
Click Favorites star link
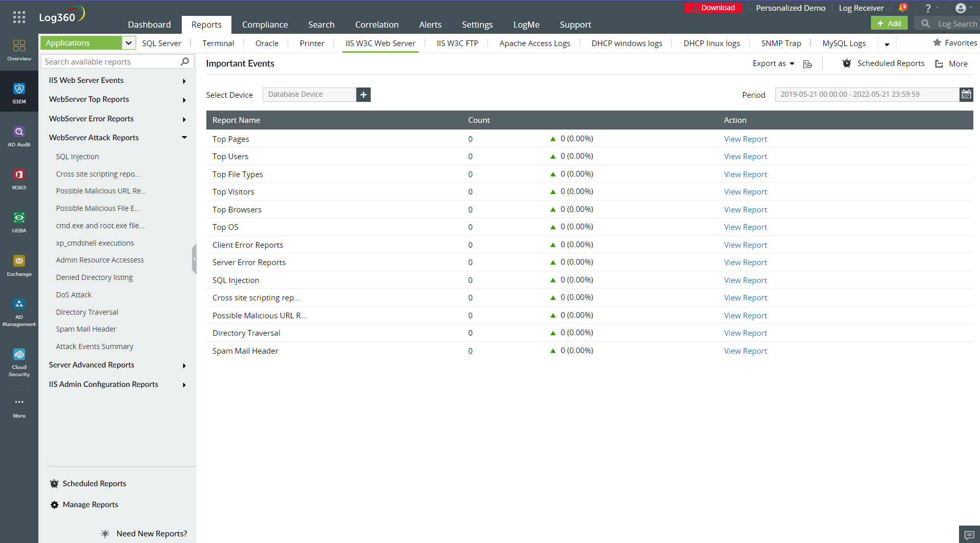point(955,43)
